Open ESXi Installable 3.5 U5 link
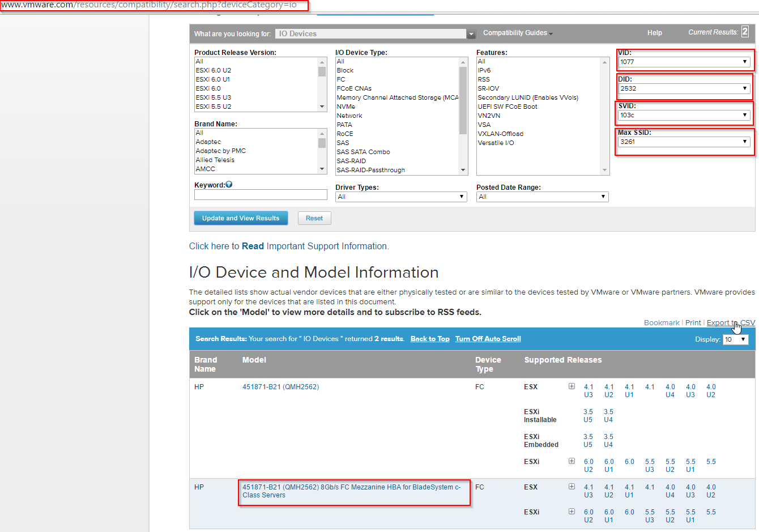 588,416
